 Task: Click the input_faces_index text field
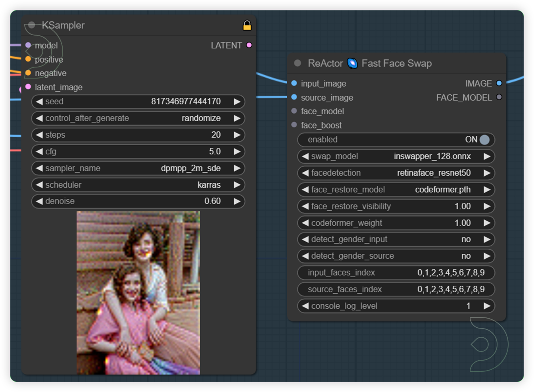(x=396, y=273)
